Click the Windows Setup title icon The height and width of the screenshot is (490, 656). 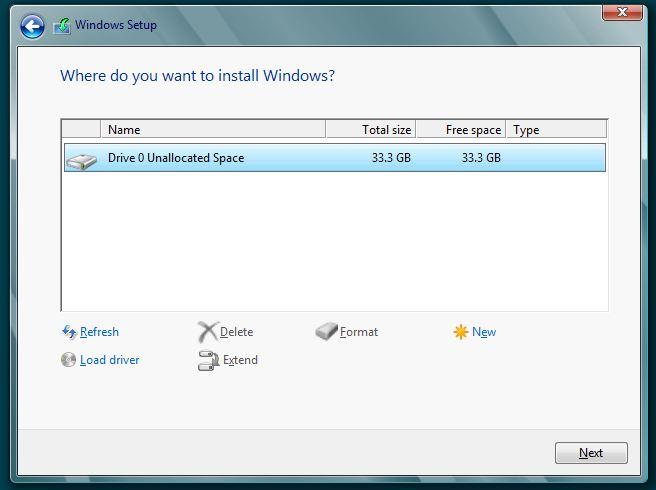(62, 26)
